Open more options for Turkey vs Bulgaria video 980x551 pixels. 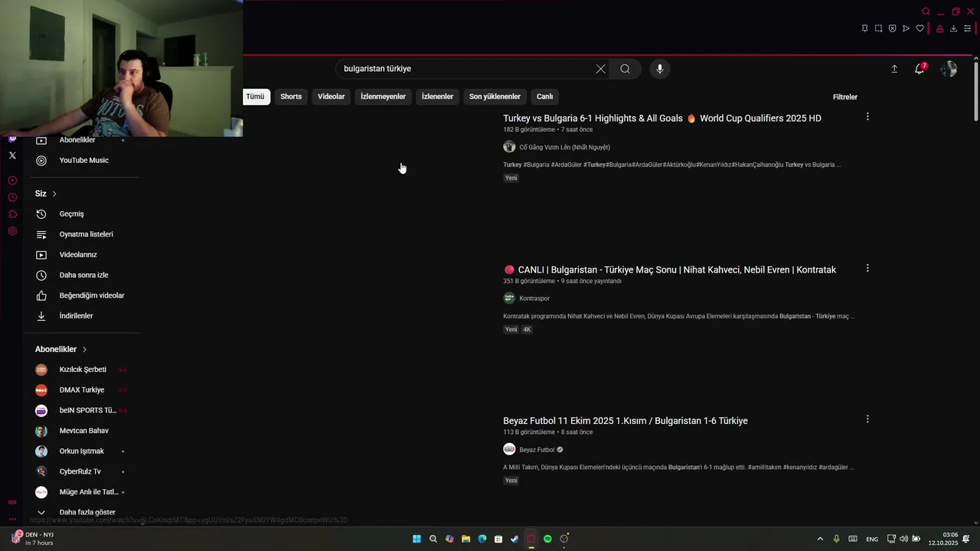click(x=867, y=117)
